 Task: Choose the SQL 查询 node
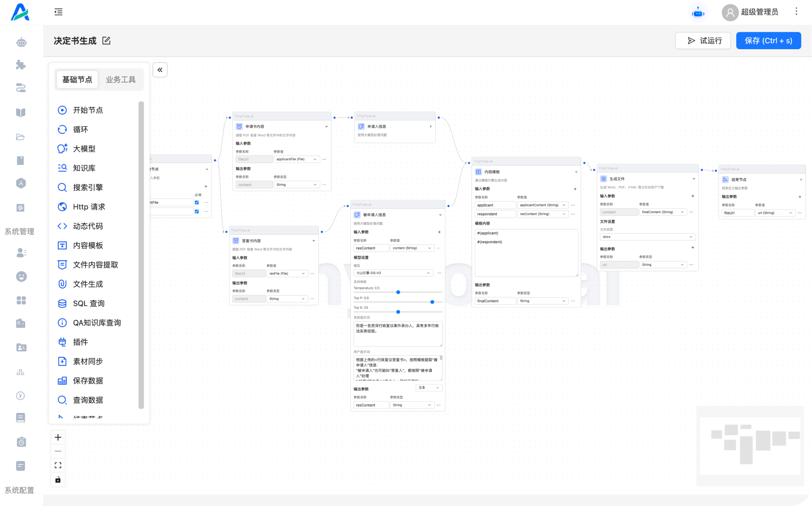89,304
